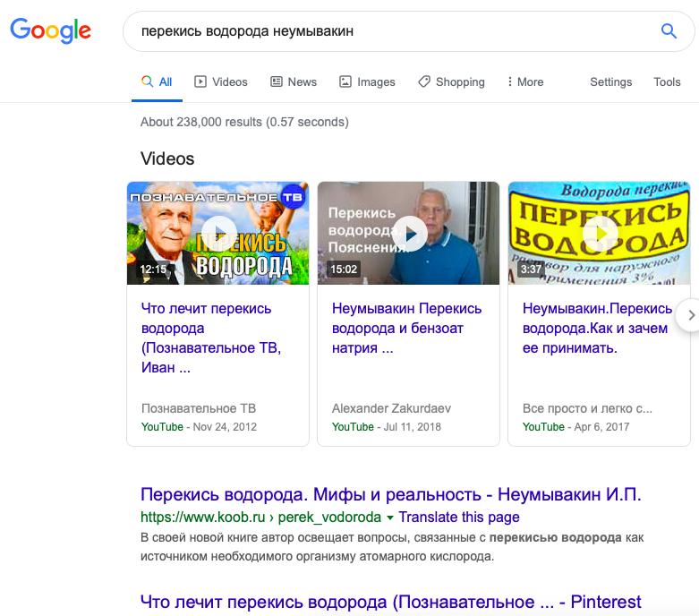Click the Google logo
Screen dimensions: 699x616
(x=50, y=30)
